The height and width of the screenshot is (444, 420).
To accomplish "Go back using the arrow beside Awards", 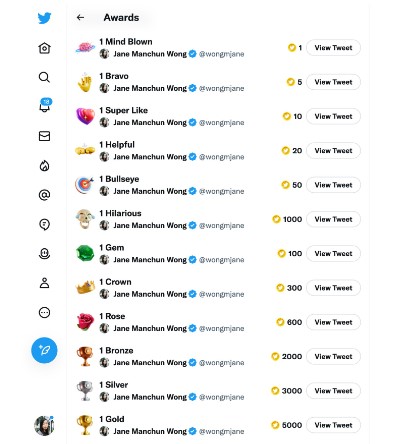I will point(80,17).
